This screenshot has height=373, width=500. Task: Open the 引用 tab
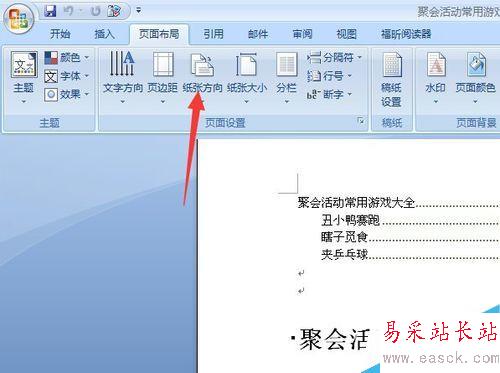214,34
